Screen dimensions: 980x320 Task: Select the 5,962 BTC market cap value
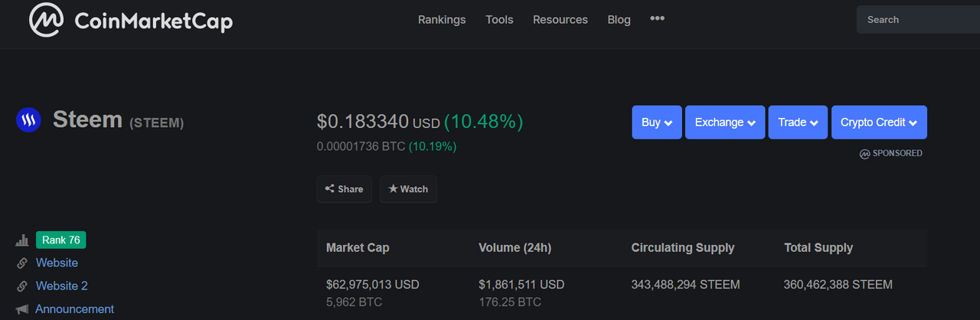[x=354, y=302]
